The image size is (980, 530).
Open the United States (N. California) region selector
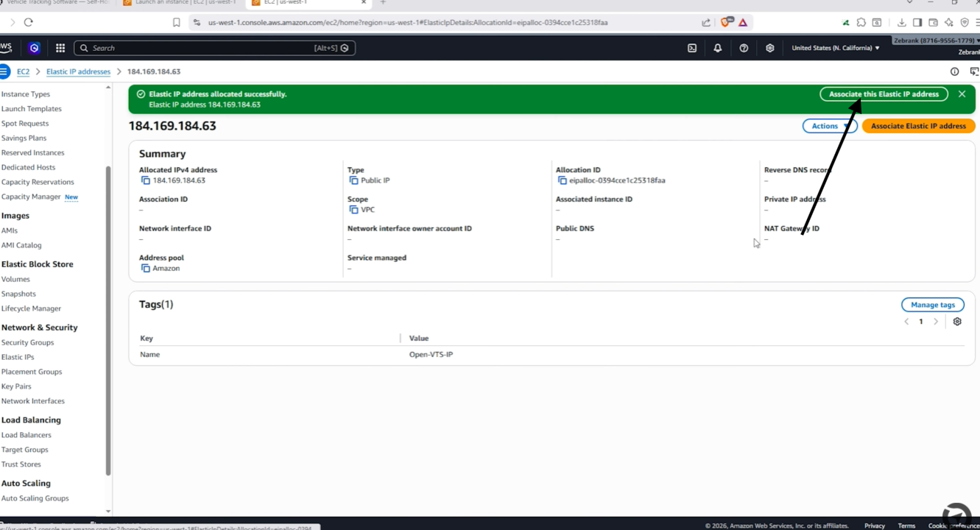click(836, 48)
